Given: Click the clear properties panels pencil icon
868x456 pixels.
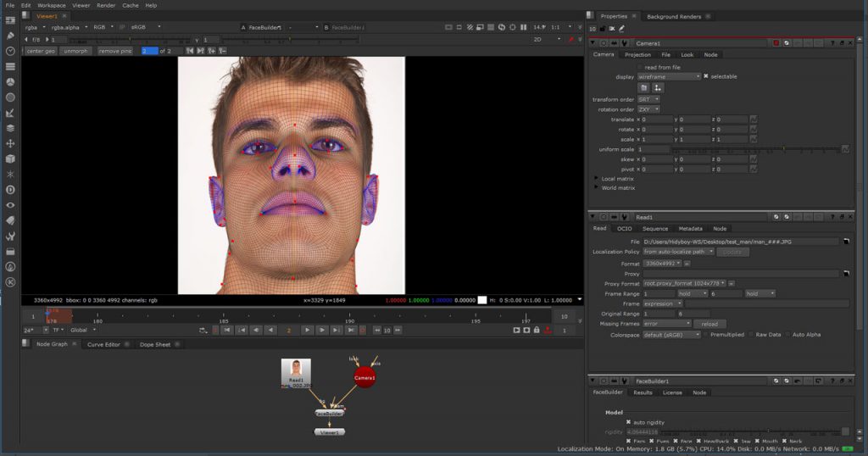Looking at the screenshot, I should click(621, 29).
